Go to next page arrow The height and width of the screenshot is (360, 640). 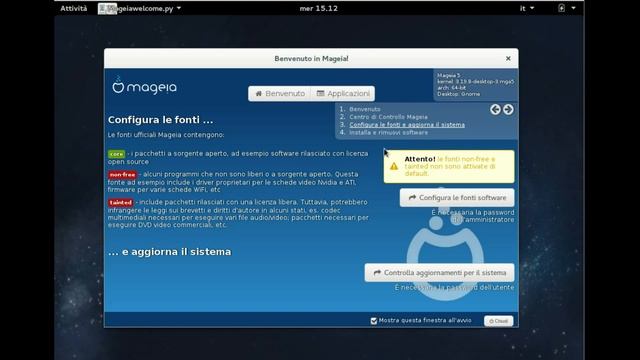(x=508, y=109)
